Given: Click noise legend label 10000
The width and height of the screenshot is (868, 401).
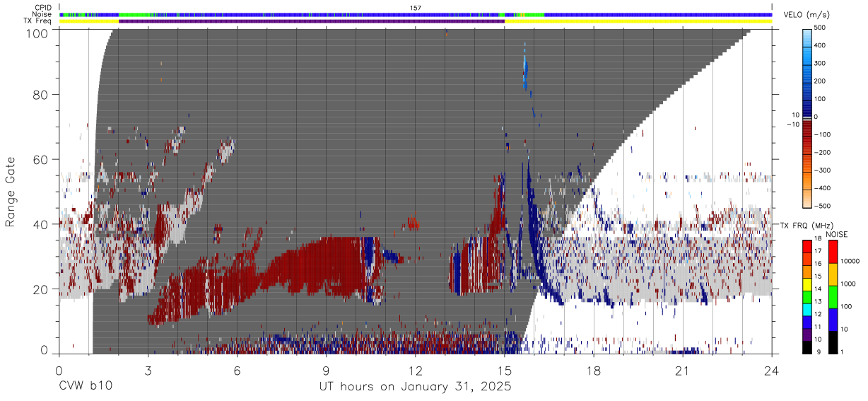Looking at the screenshot, I should (850, 262).
